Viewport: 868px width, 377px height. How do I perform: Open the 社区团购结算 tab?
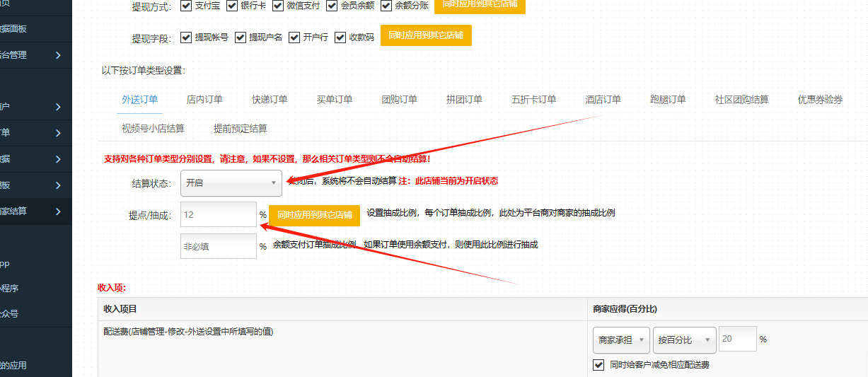tap(741, 100)
